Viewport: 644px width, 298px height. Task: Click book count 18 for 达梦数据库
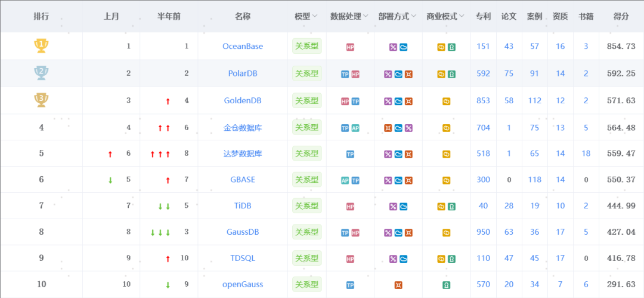coord(586,153)
